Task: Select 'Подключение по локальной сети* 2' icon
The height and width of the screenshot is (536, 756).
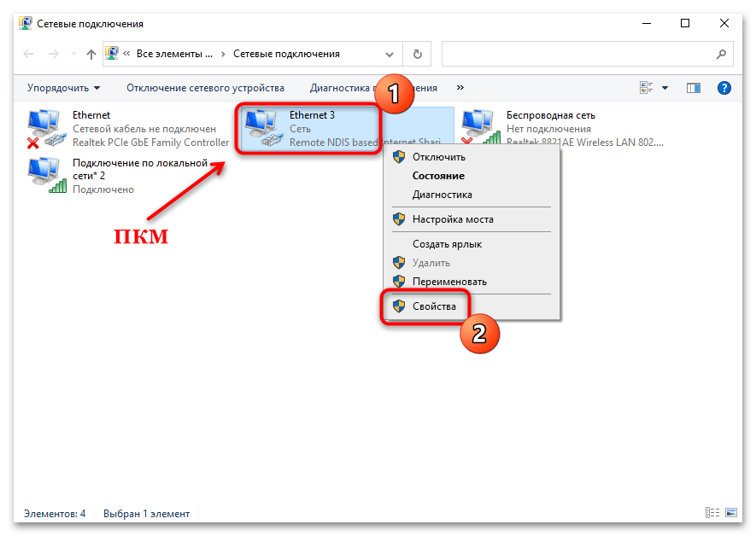Action: click(x=46, y=175)
